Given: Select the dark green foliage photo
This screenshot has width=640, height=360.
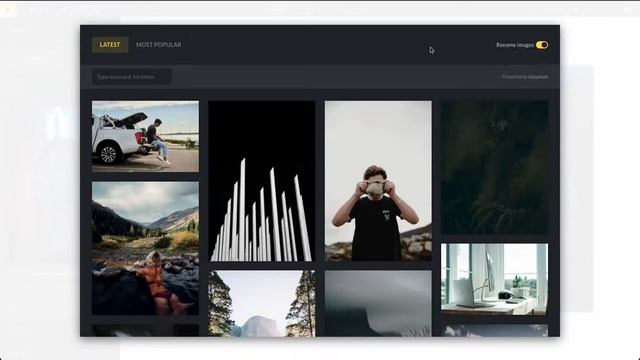Looking at the screenshot, I should (494, 167).
